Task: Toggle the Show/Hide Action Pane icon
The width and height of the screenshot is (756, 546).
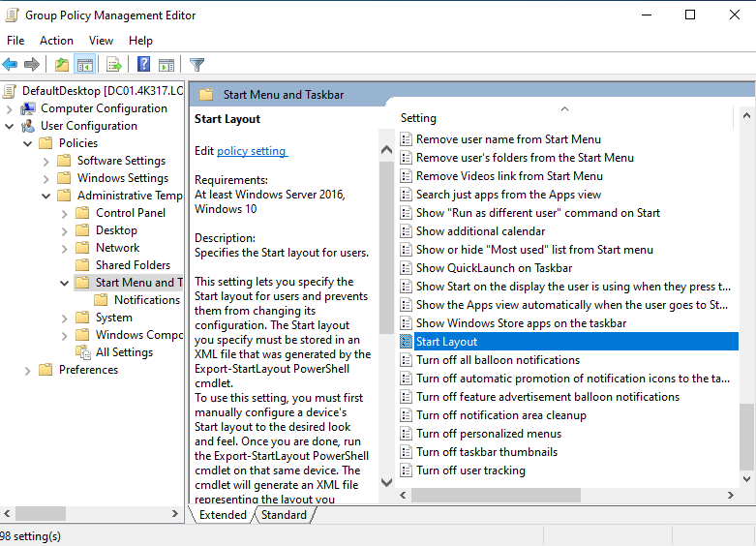Action: (166, 65)
